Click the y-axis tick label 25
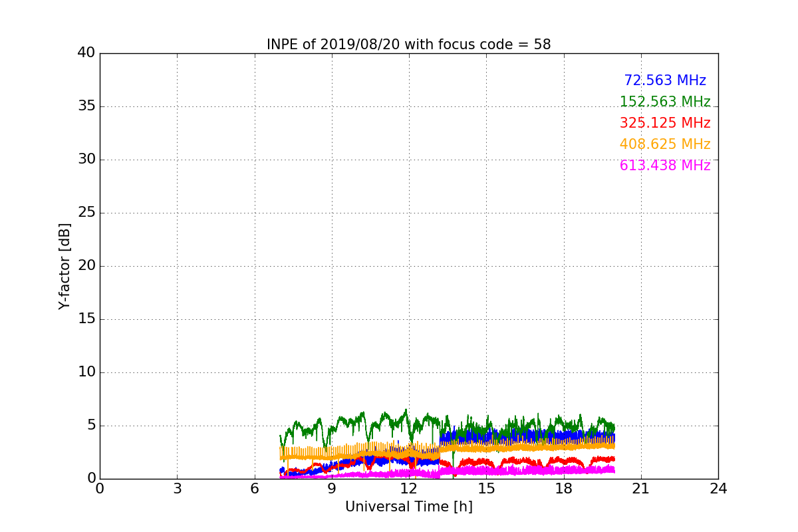The image size is (798, 532). tap(86, 213)
